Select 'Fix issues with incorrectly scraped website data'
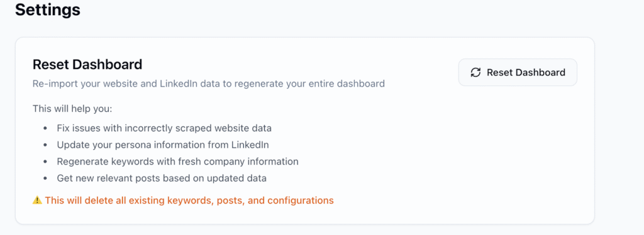This screenshot has width=644, height=235. click(164, 128)
